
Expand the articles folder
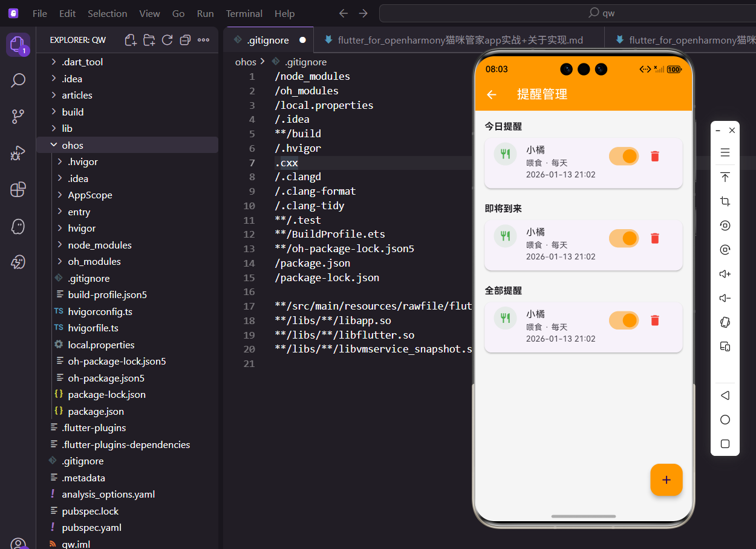[x=127, y=95]
